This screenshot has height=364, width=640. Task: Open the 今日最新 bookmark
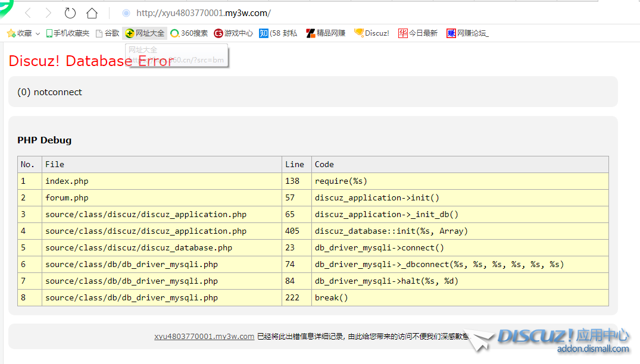coord(418,33)
